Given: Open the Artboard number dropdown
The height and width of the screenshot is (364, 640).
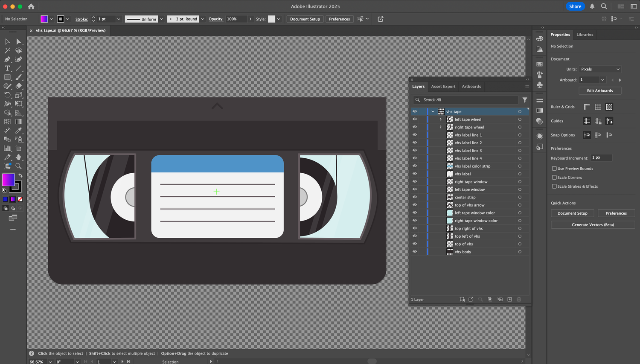Looking at the screenshot, I should click(x=602, y=80).
